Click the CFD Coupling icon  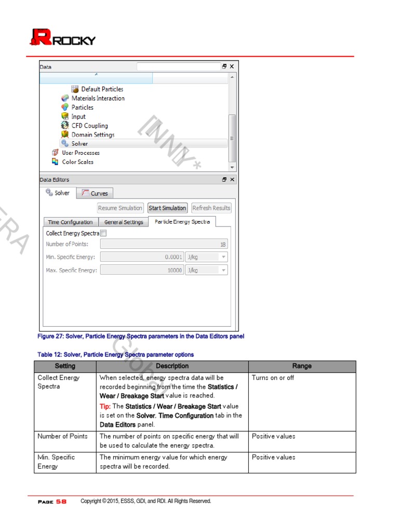tap(65, 126)
